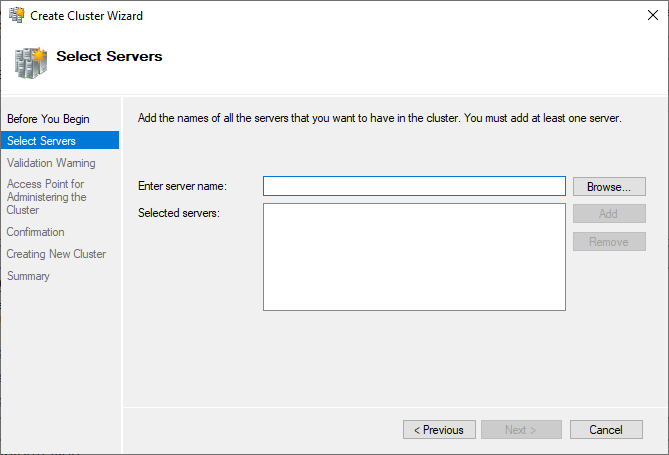
Task: Click the Add server button
Action: click(x=609, y=213)
